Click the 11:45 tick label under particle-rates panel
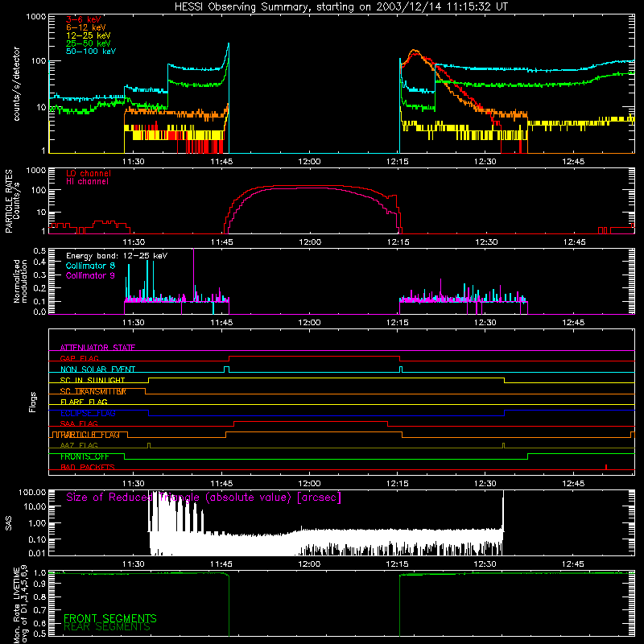644x644 pixels. click(x=222, y=242)
